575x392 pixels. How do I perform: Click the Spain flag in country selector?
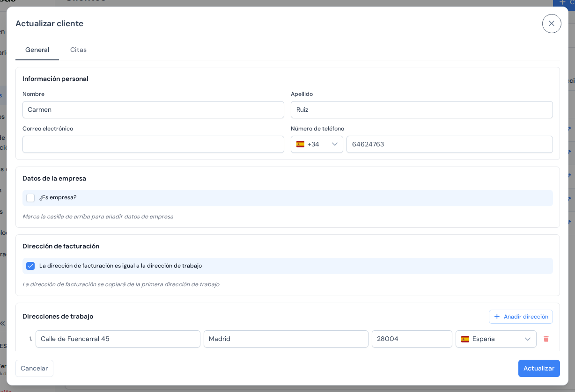pos(465,339)
